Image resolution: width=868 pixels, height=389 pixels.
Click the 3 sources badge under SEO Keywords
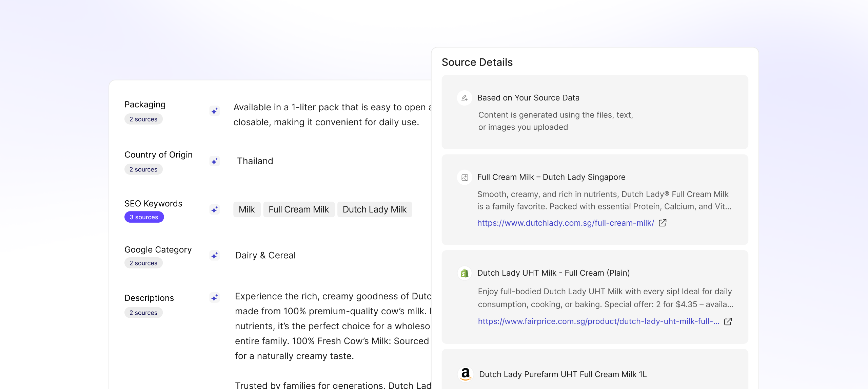point(144,217)
